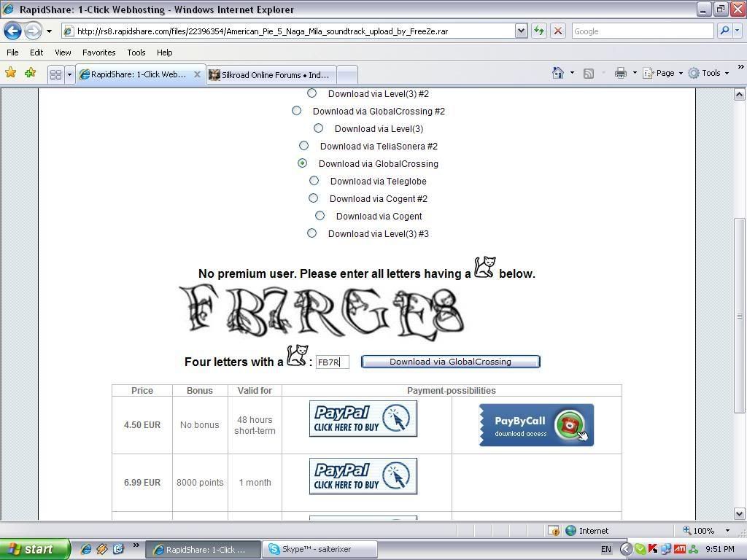Click the Home page icon
747x560 pixels.
pos(558,73)
